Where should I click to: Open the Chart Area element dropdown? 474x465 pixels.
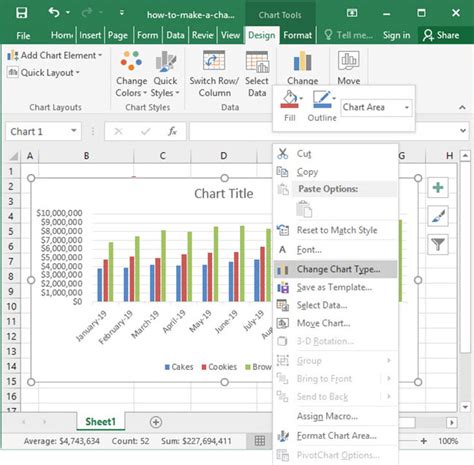point(407,107)
